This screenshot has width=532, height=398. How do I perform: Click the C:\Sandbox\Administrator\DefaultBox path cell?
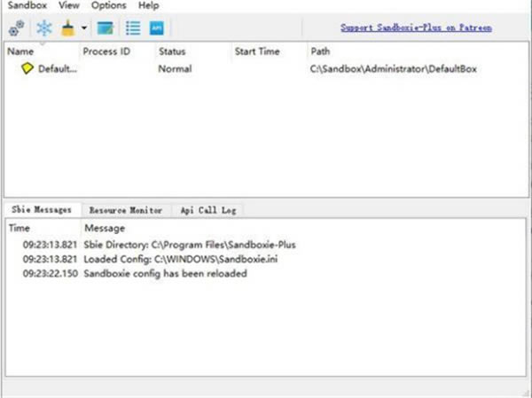394,69
